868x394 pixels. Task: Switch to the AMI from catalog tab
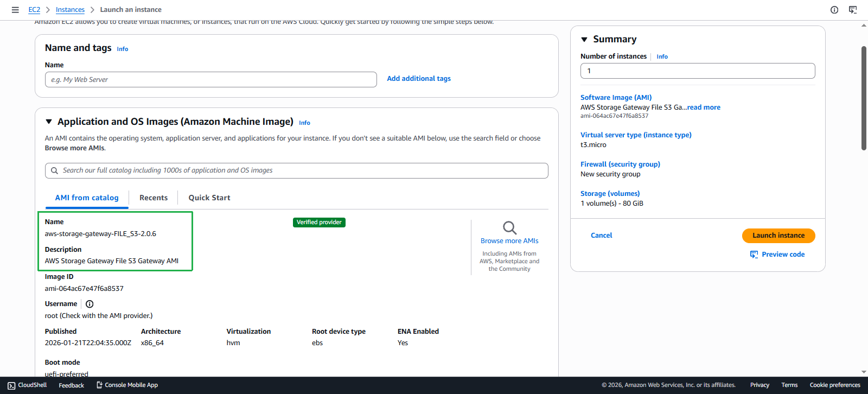click(87, 198)
